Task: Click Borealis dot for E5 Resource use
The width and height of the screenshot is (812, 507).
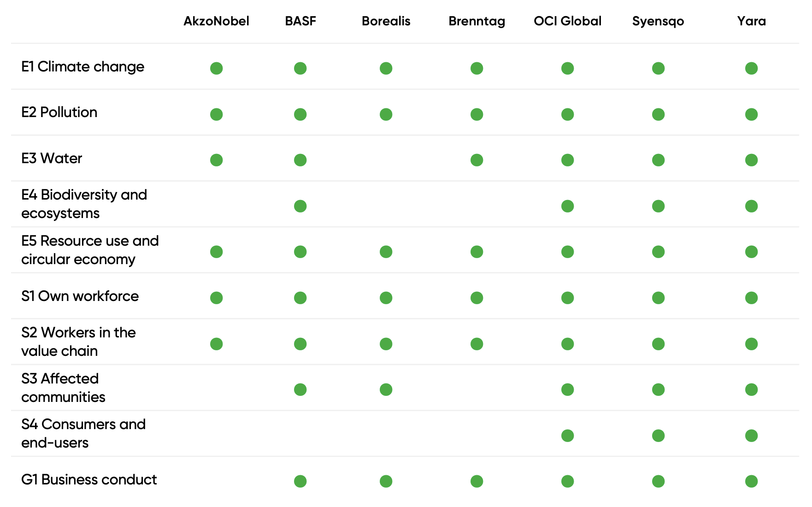Action: tap(386, 252)
